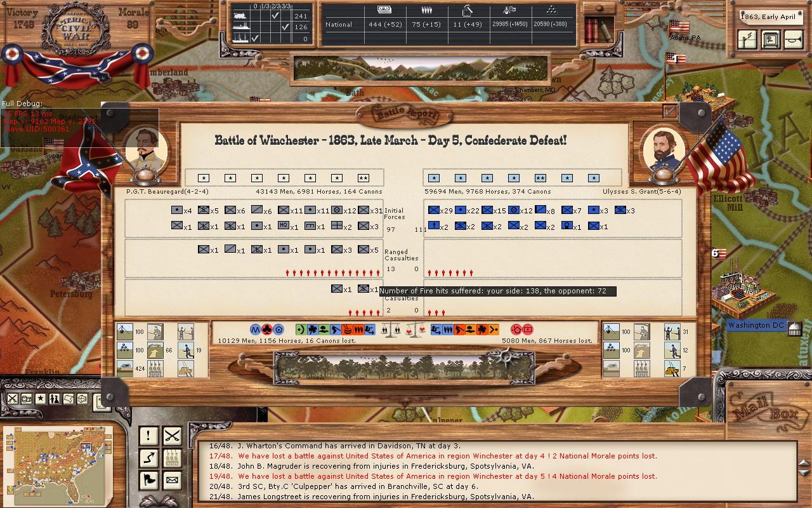Image resolution: width=812 pixels, height=508 pixels.
Task: Open the safe (save game) button
Action: 771,39
